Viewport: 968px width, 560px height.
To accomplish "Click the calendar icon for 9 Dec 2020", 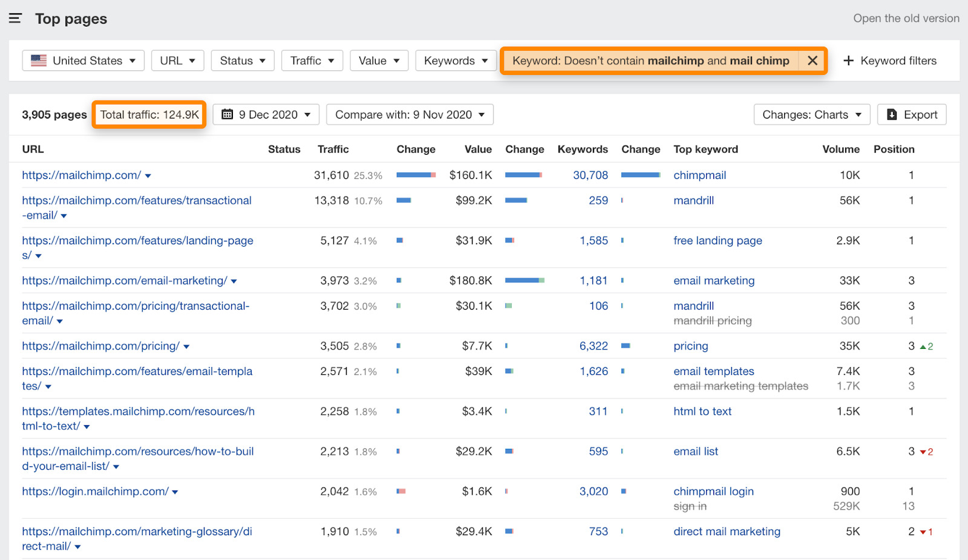I will (x=227, y=114).
